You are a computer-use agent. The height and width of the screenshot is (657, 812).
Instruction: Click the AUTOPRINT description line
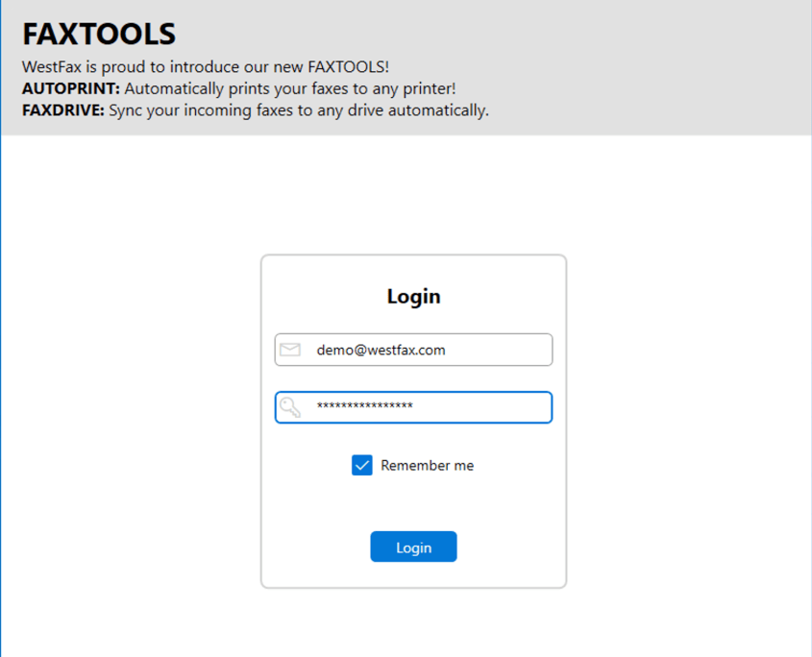[x=238, y=88]
